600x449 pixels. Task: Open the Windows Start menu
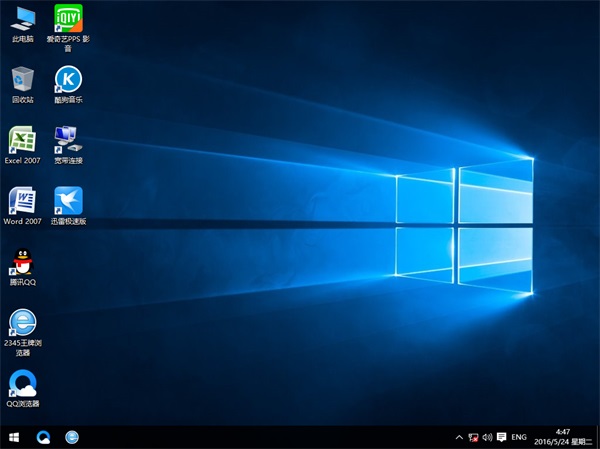pyautogui.click(x=15, y=437)
